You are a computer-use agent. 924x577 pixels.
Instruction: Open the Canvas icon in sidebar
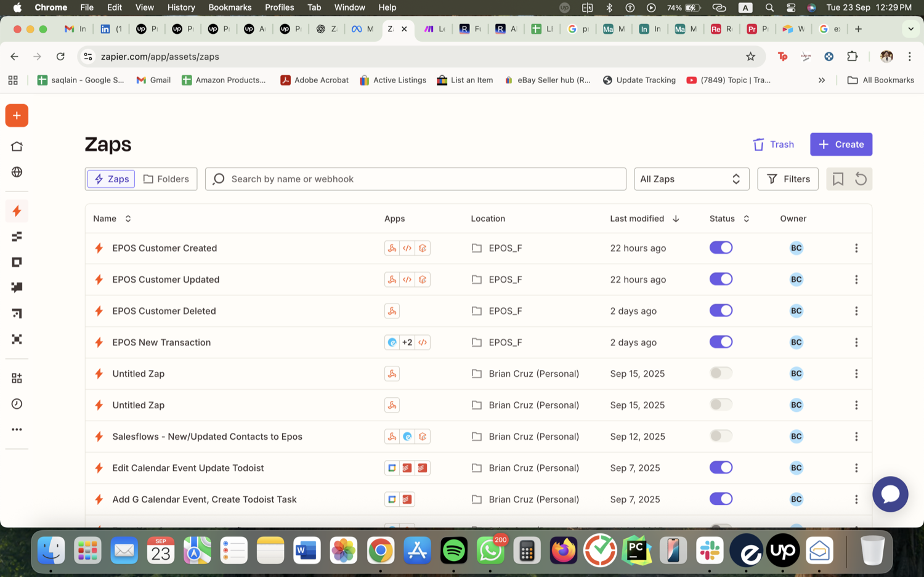coord(17,313)
